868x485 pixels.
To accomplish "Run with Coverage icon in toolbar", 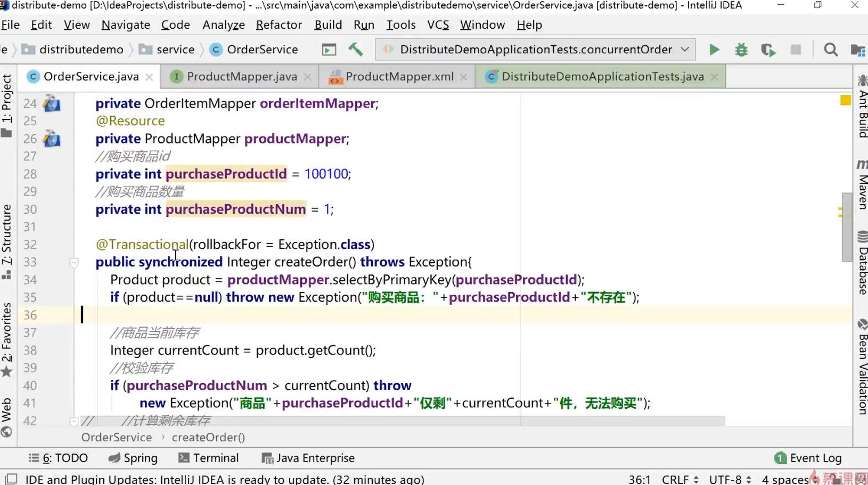I will tap(767, 50).
